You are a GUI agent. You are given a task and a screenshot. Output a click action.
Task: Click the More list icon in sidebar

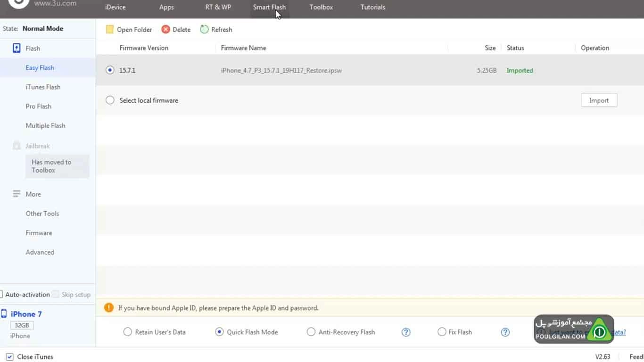pos(17,194)
